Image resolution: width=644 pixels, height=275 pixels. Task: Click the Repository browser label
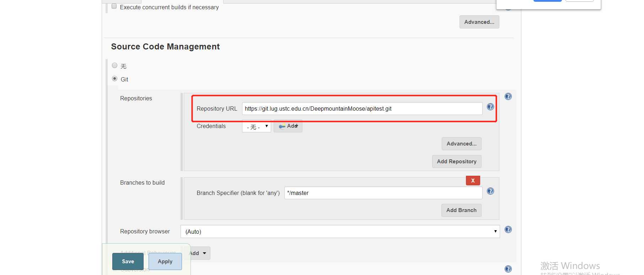click(x=145, y=231)
